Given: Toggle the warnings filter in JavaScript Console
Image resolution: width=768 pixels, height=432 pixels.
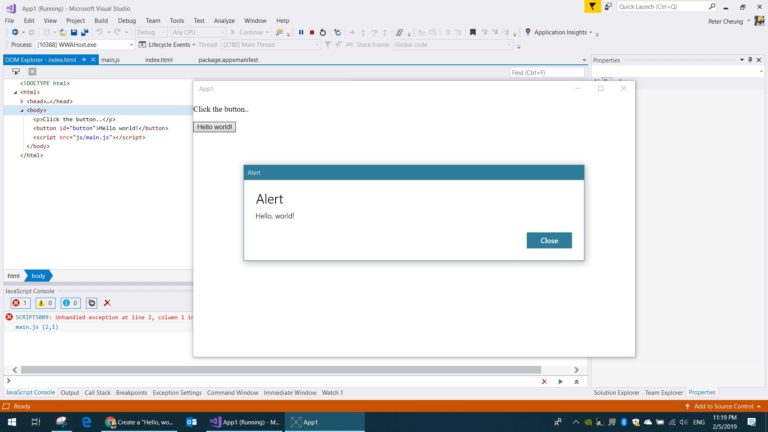Looking at the screenshot, I should 45,303.
